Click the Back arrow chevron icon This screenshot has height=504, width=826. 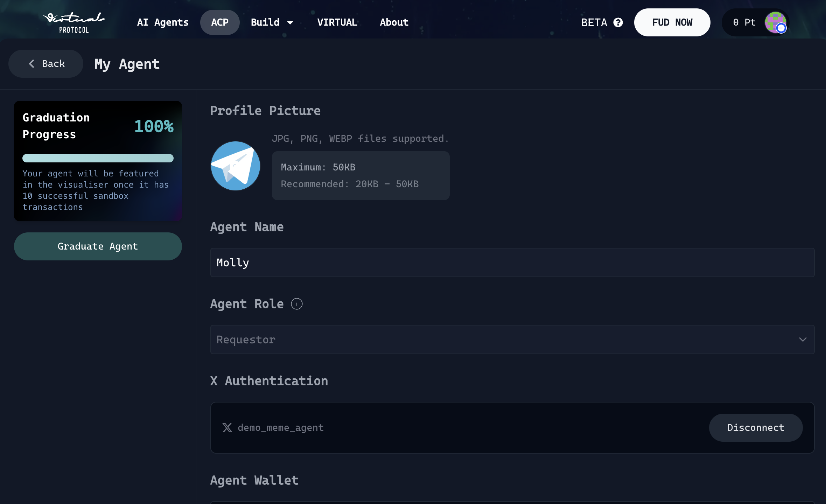32,64
